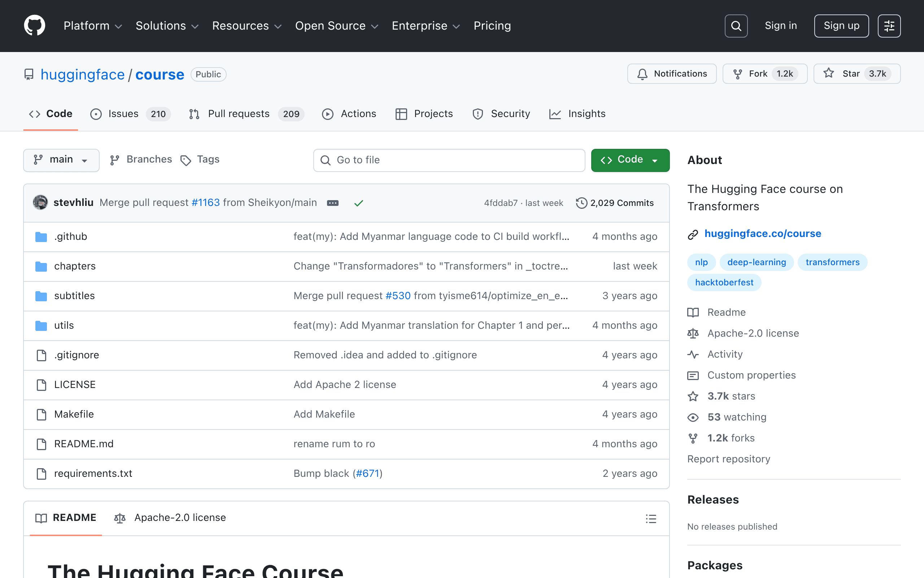Switch to the Security tab
The image size is (924, 578).
tap(501, 114)
